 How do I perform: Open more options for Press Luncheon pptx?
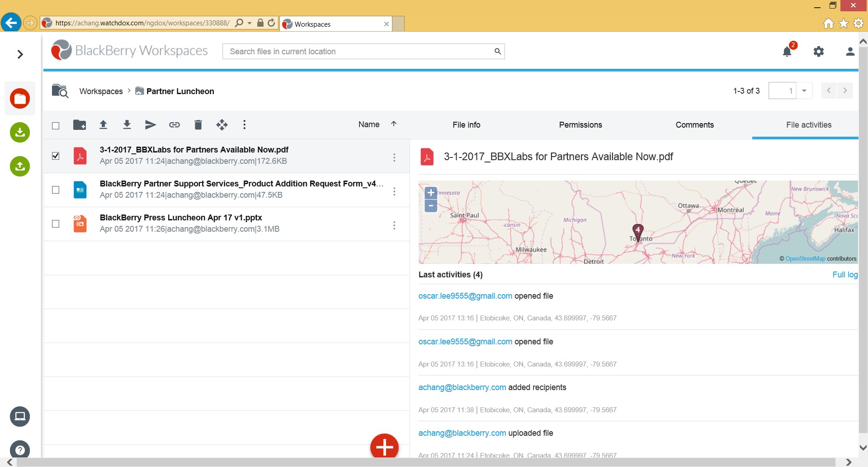pos(394,225)
